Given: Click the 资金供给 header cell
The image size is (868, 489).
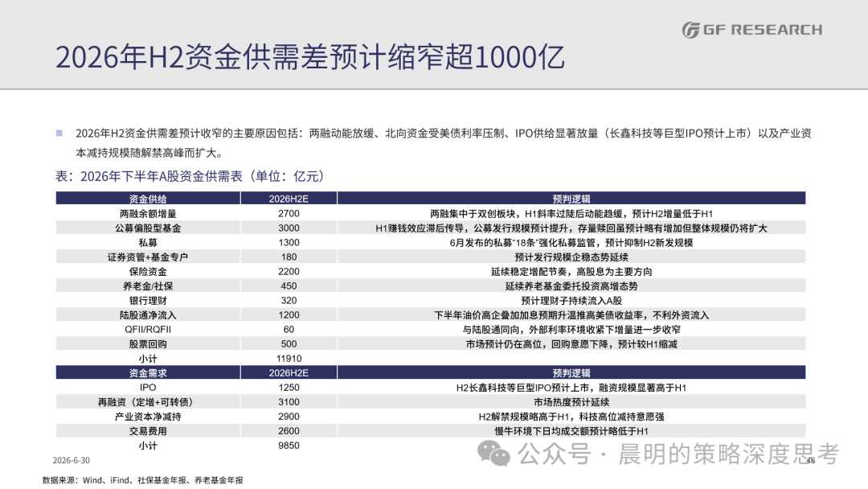Looking at the screenshot, I should tap(148, 199).
